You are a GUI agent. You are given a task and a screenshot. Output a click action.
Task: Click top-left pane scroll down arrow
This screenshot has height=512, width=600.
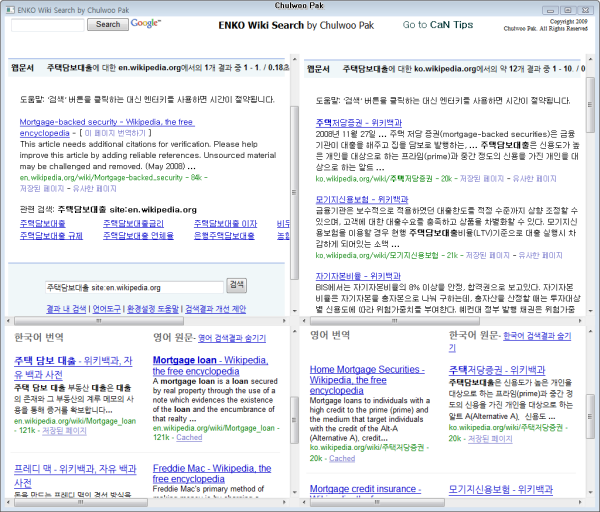click(x=294, y=311)
